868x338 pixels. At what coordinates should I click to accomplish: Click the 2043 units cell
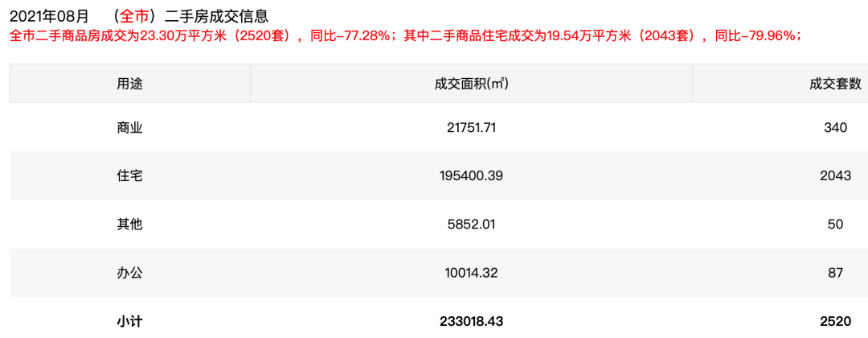pyautogui.click(x=835, y=175)
